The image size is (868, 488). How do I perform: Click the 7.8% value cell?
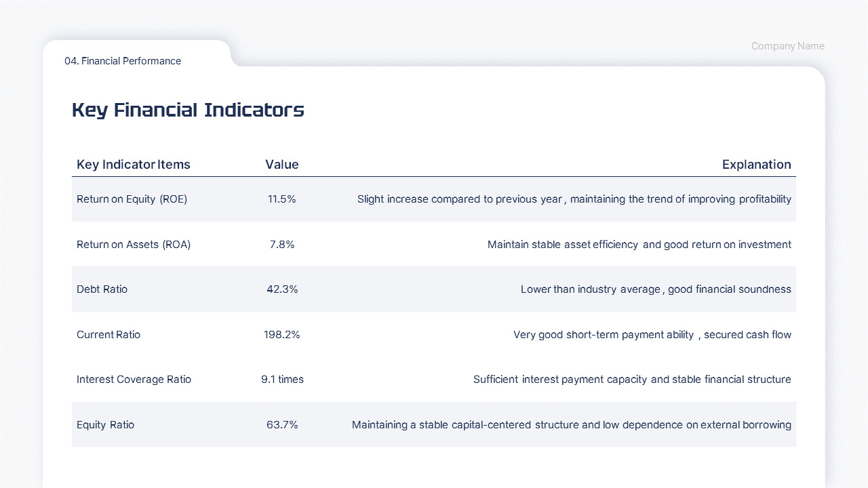(282, 245)
